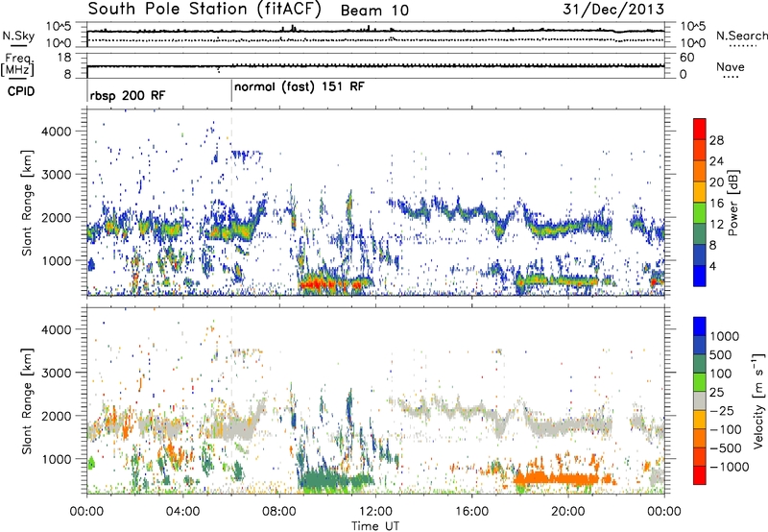768x532 pixels.
Task: Click the 'Velocity [m s⁻¹]' color bar label
Action: (757, 400)
